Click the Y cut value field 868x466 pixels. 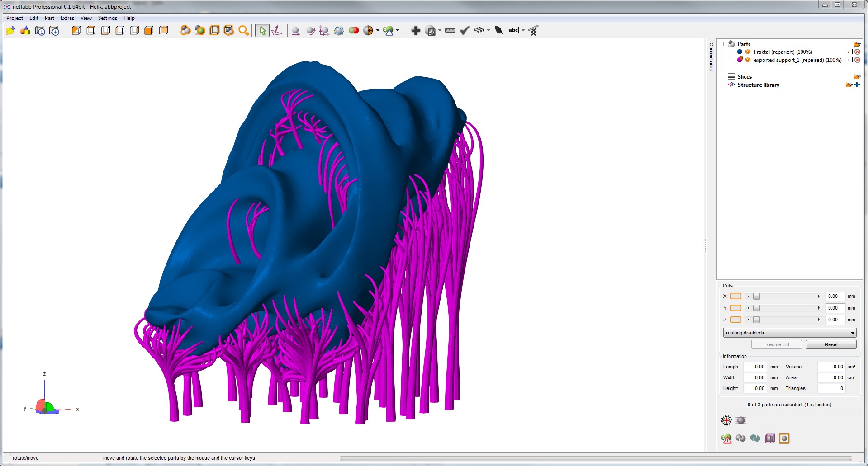[835, 308]
